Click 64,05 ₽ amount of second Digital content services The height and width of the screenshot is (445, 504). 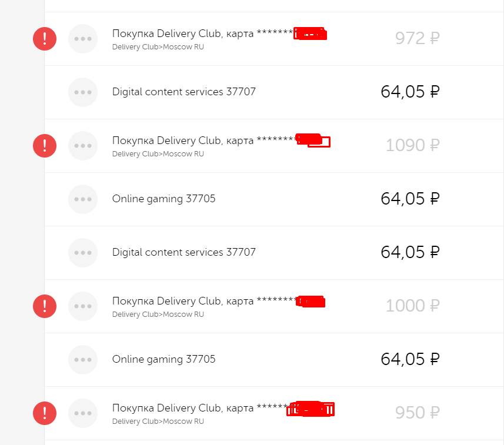[410, 253]
